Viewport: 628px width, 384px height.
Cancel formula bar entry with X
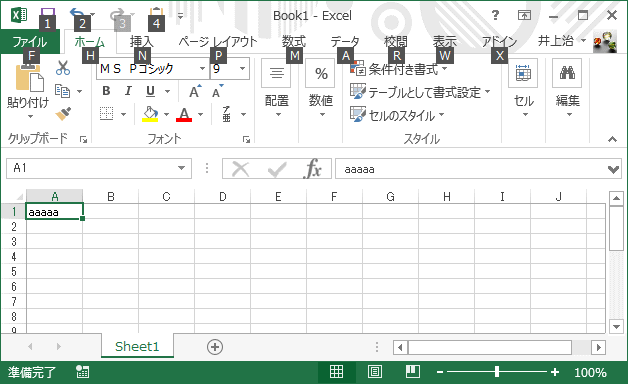point(240,169)
